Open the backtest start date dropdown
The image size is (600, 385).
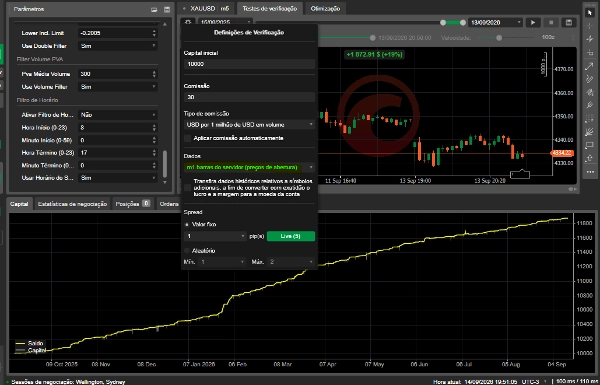tap(225, 22)
